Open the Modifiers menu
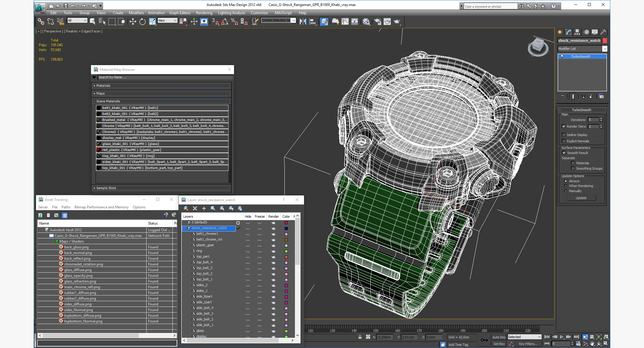 136,13
